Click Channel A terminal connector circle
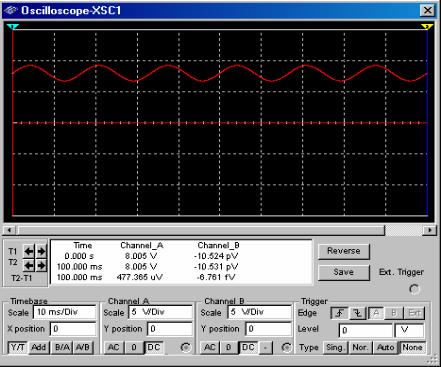The height and width of the screenshot is (367, 441). tap(186, 347)
